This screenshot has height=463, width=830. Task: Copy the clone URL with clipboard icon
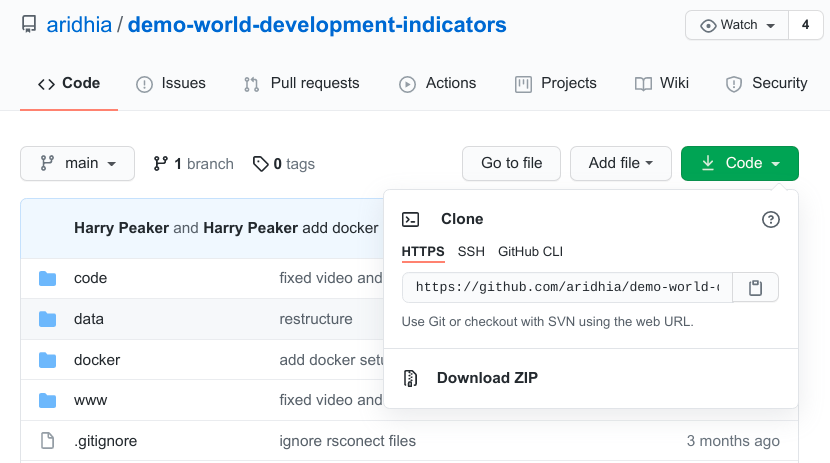756,288
